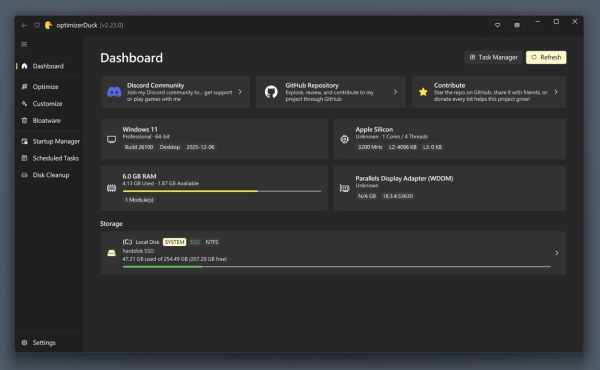
Task: Click the Build 26100 tag
Action: [x=139, y=147]
